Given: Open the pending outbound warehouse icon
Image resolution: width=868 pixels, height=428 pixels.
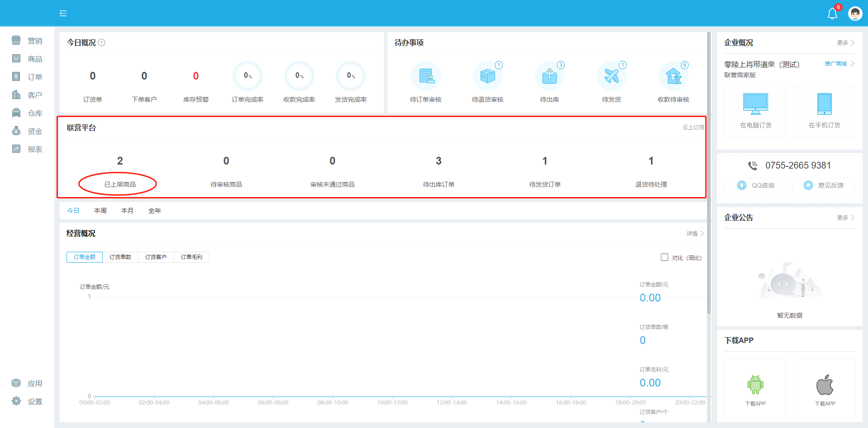Looking at the screenshot, I should click(x=549, y=76).
